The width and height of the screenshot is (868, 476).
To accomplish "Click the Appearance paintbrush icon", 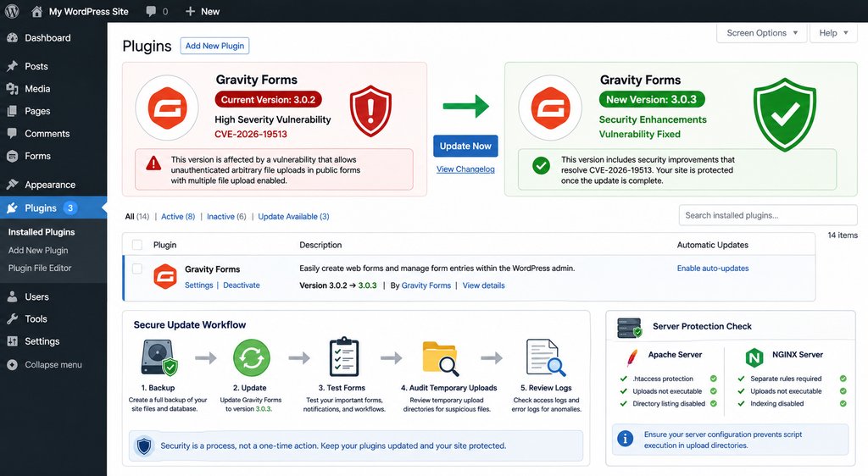I will tap(12, 185).
